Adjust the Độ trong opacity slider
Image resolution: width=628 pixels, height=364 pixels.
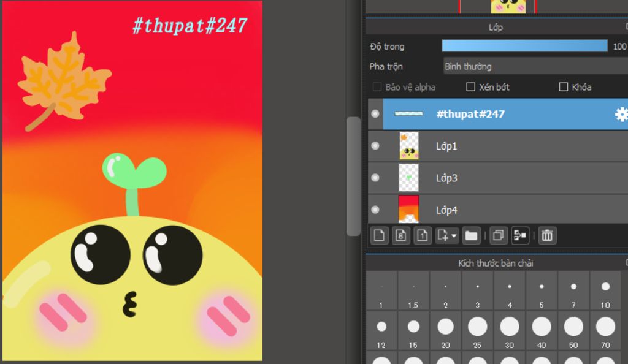525,46
